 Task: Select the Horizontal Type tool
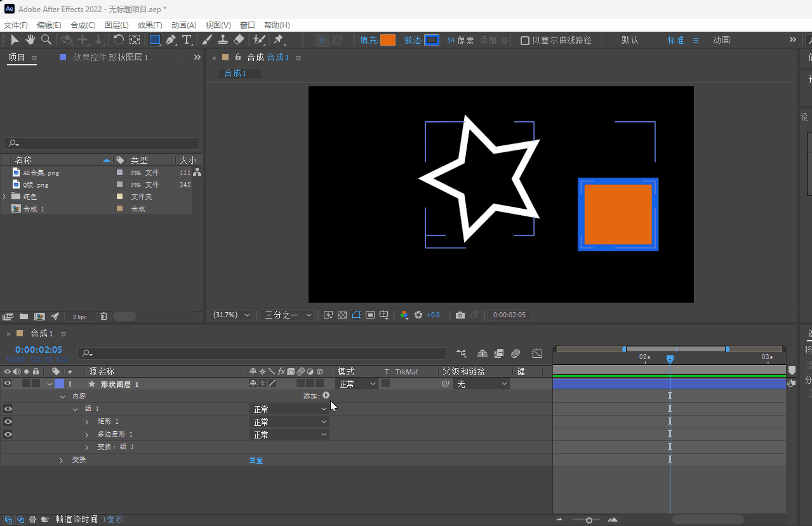coord(187,40)
